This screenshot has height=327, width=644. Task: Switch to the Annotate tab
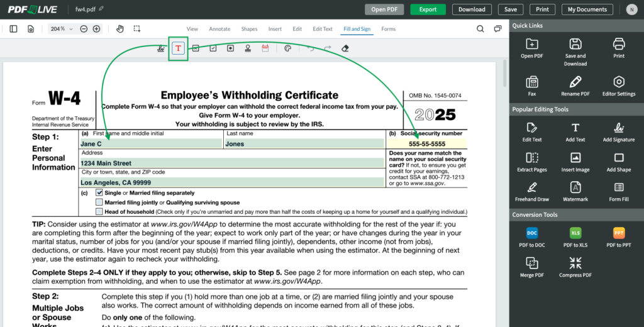[x=219, y=29]
